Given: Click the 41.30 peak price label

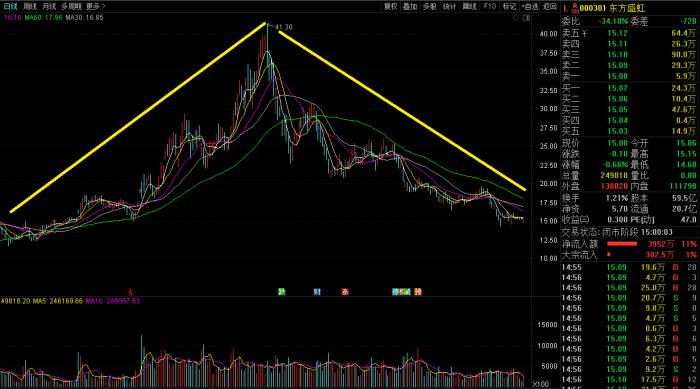Looking at the screenshot, I should click(x=283, y=27).
